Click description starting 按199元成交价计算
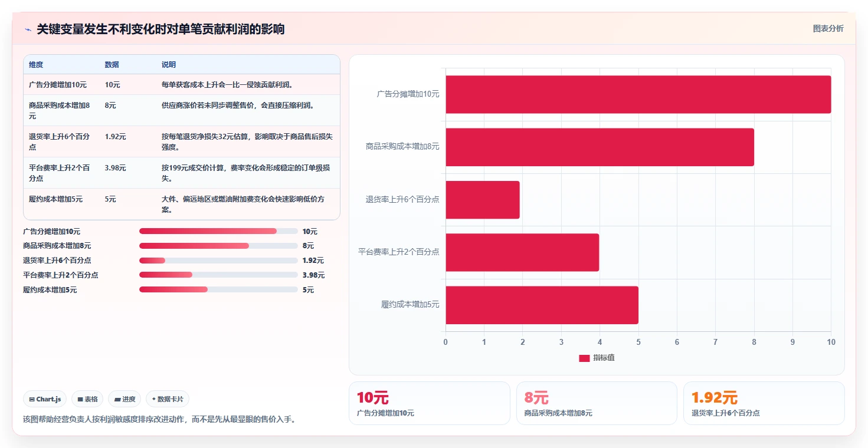This screenshot has height=448, width=868. point(245,173)
